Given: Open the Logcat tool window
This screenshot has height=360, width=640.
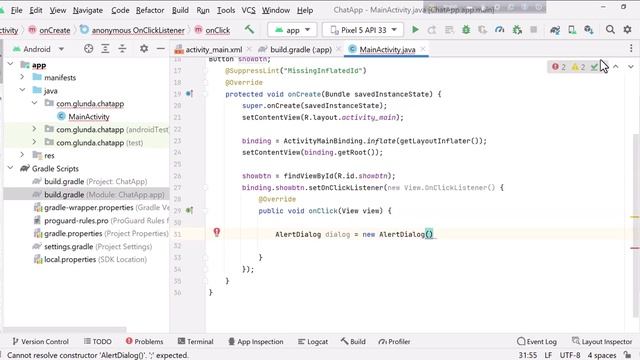Looking at the screenshot, I should pyautogui.click(x=313, y=341).
